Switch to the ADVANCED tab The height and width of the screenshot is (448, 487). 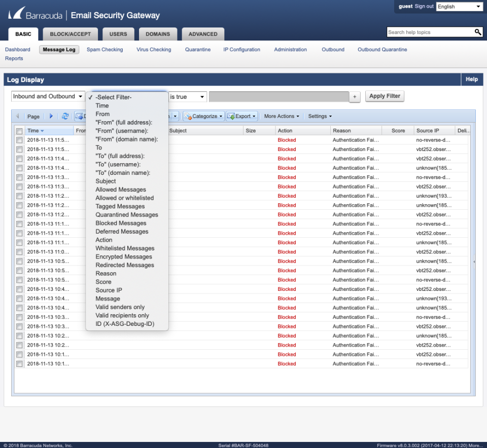coord(203,34)
